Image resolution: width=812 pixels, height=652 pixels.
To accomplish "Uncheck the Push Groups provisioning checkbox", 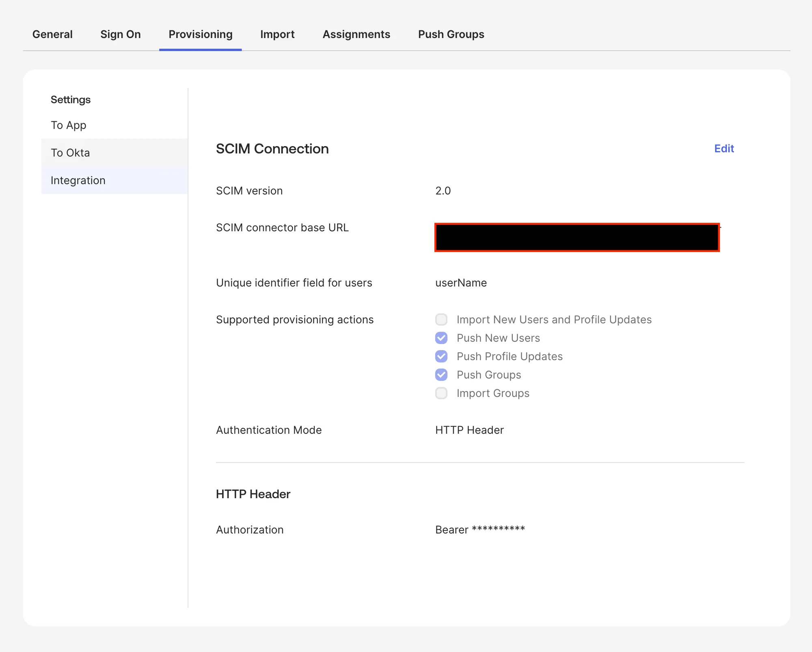I will click(441, 375).
